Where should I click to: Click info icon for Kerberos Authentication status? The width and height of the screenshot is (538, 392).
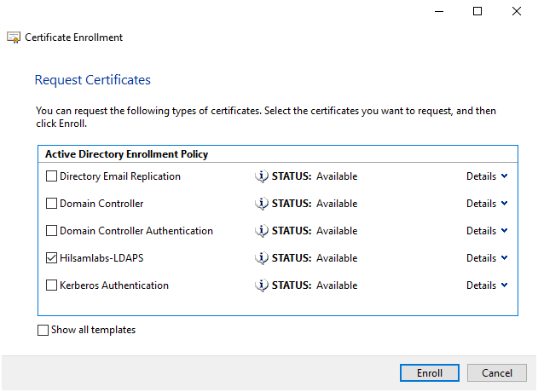coord(262,285)
